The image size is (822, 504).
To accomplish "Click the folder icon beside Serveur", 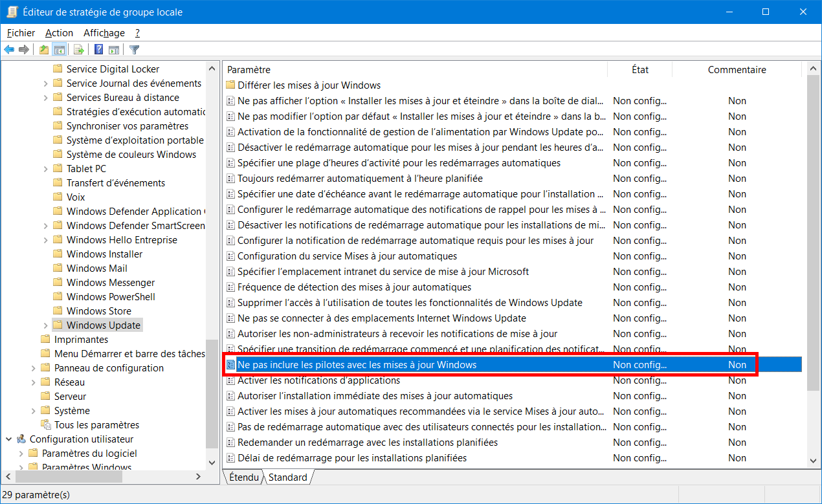I will (x=45, y=397).
